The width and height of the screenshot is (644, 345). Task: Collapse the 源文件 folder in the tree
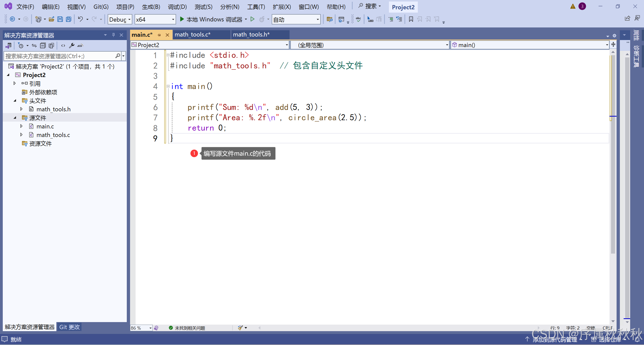15,118
